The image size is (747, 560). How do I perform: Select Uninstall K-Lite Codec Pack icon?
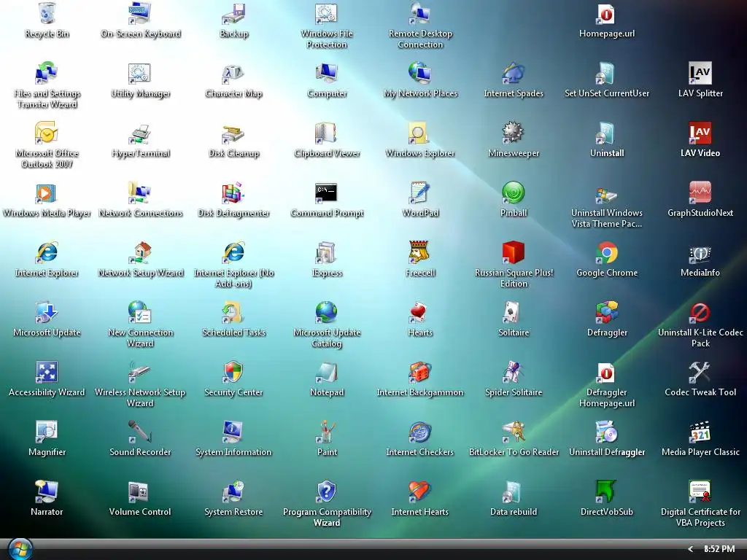tap(700, 312)
